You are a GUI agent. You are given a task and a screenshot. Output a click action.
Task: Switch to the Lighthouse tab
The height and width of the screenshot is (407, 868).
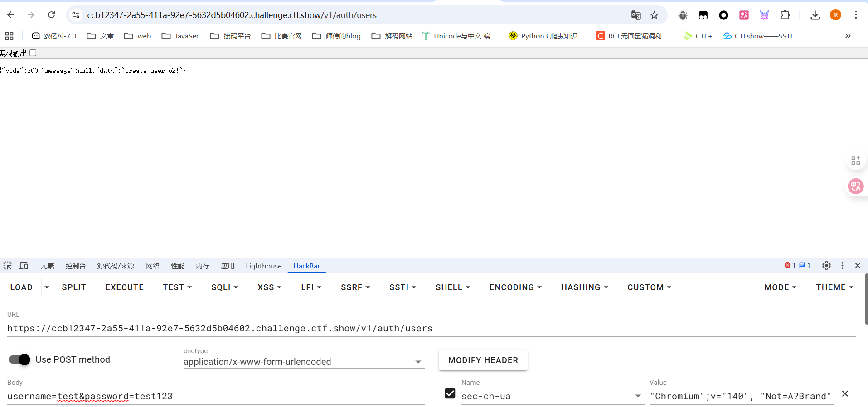[263, 266]
